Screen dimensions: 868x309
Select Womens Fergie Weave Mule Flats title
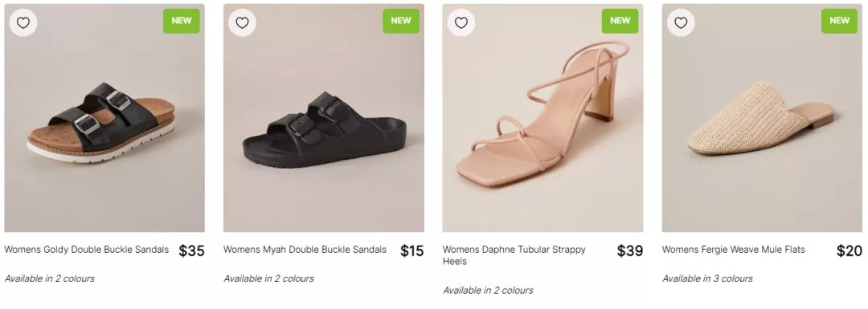point(734,250)
